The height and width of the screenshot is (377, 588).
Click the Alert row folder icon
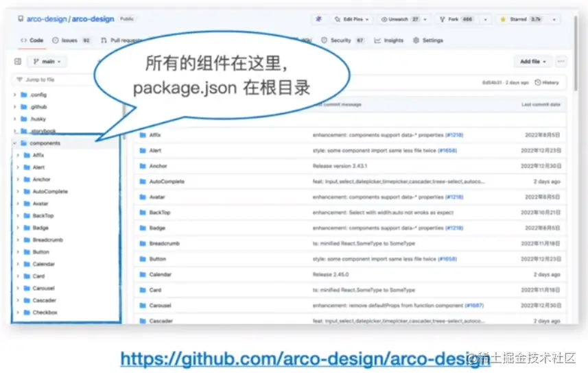pos(143,150)
